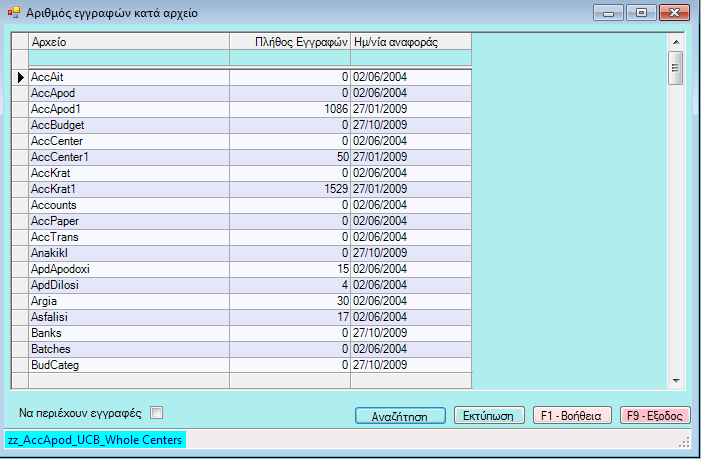Screen dimensions: 701x459
Task: Click record count 15 in ApdApodoxi row
Action: 290,269
